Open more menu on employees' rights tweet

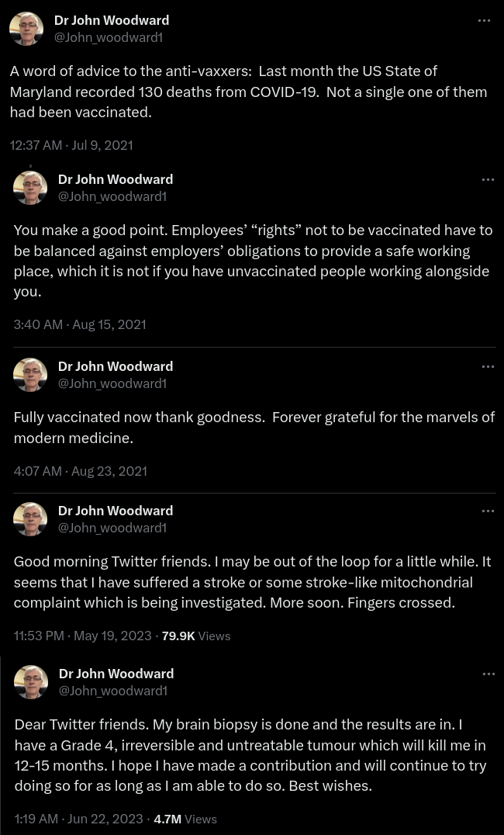point(488,180)
